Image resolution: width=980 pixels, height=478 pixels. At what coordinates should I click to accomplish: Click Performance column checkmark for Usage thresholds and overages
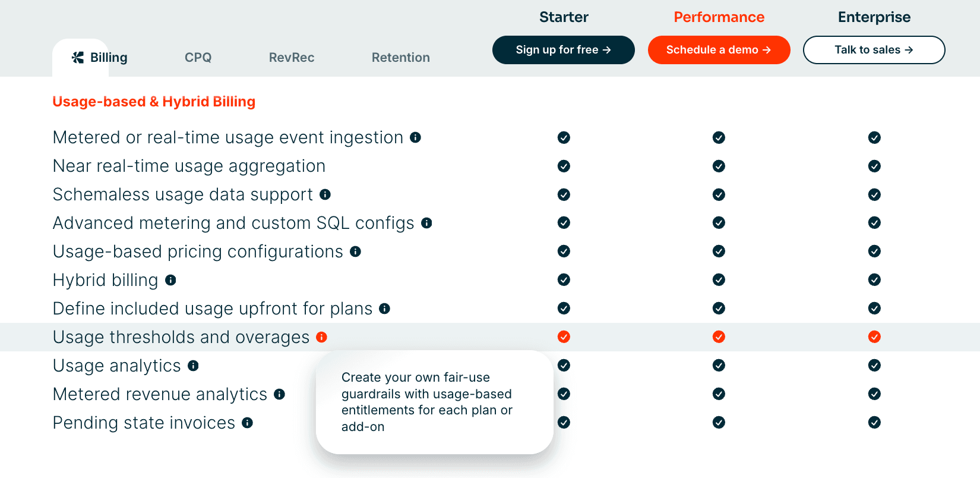719,337
